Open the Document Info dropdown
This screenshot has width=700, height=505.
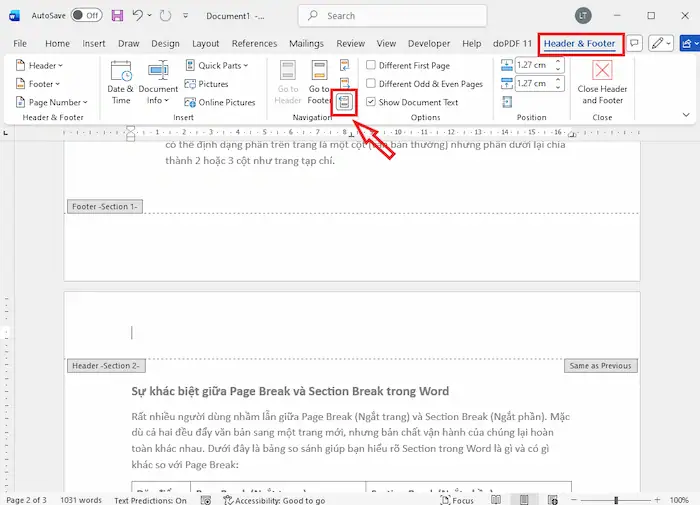tap(158, 82)
